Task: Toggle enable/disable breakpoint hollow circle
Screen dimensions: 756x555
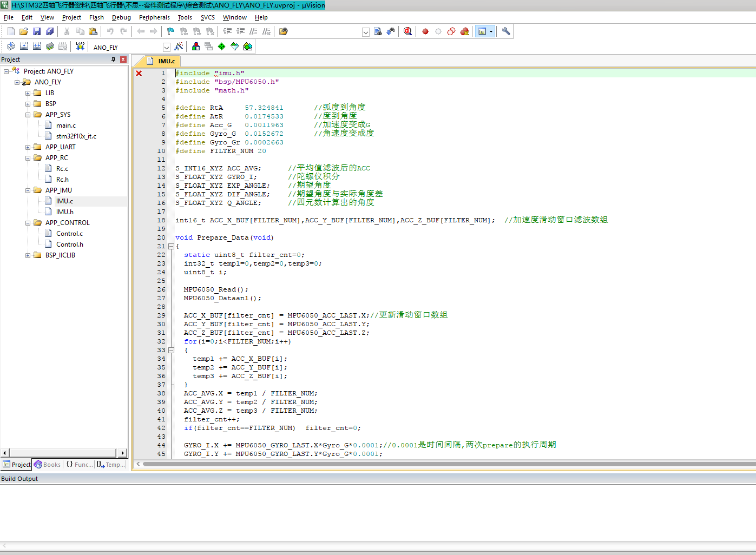Action: 438,31
